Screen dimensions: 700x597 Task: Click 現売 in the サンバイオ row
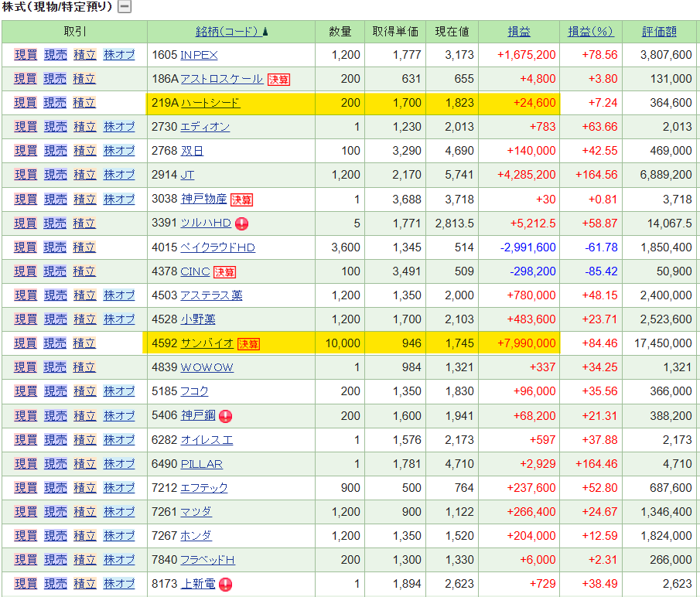click(x=55, y=343)
